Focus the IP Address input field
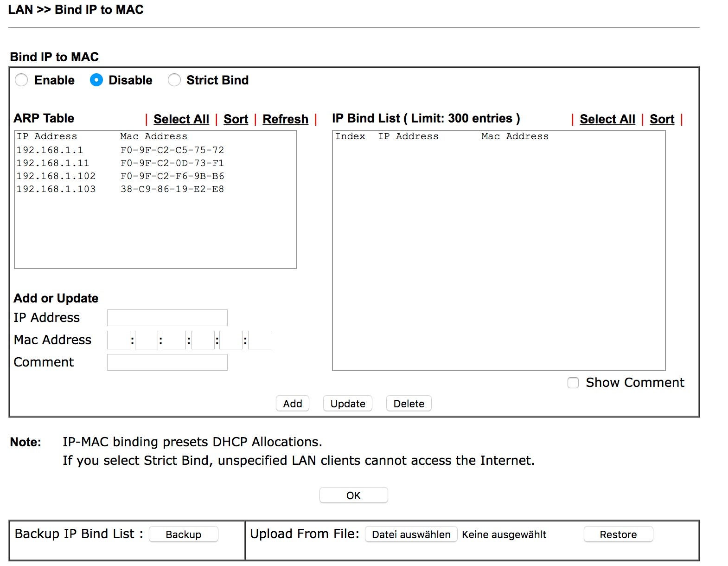This screenshot has width=728, height=566. point(167,318)
